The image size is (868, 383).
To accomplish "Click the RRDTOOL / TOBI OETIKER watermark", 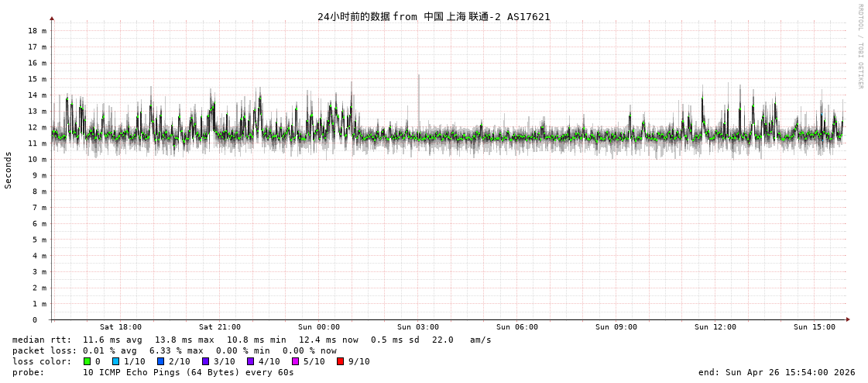I will [859, 47].
